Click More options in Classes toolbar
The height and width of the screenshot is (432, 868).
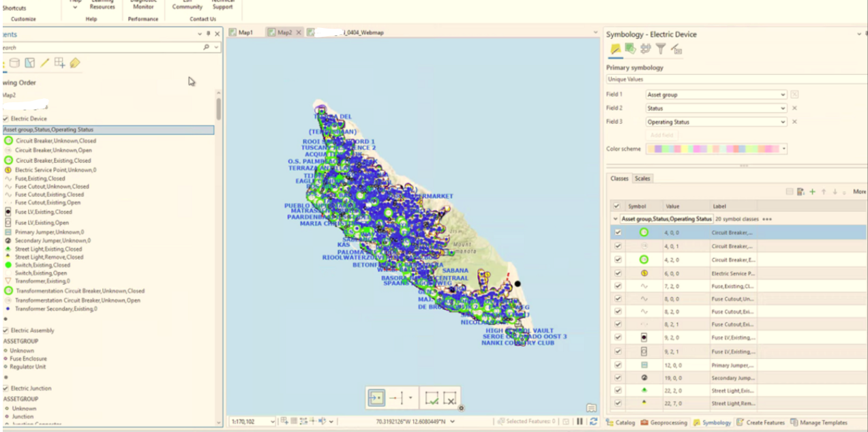859,192
